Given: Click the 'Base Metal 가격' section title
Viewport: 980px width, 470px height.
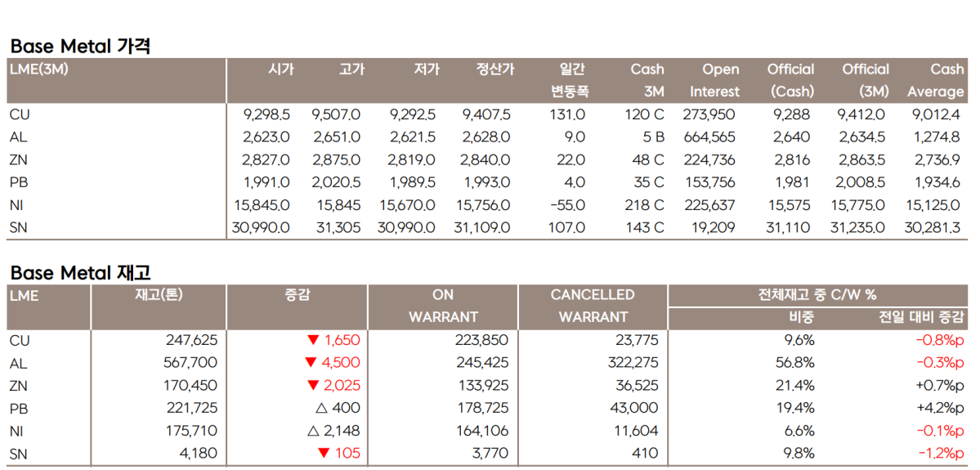Looking at the screenshot, I should 80,46.
